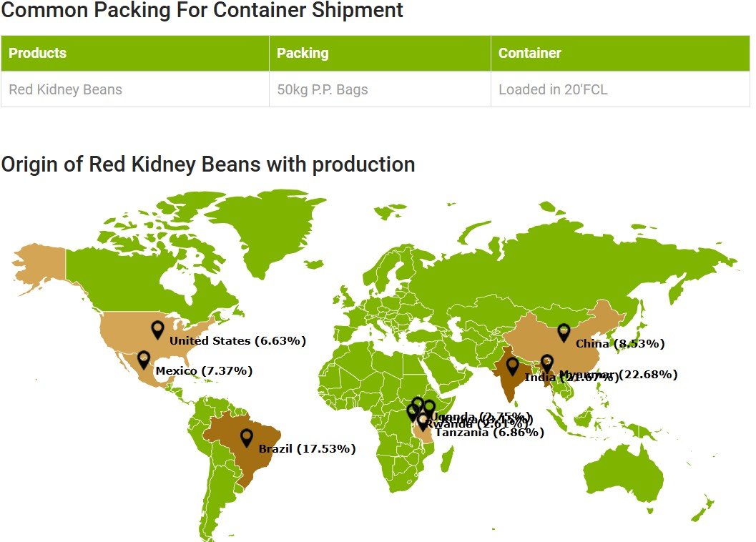
Task: Click the Tanzania (6.86%) label
Action: tap(489, 433)
